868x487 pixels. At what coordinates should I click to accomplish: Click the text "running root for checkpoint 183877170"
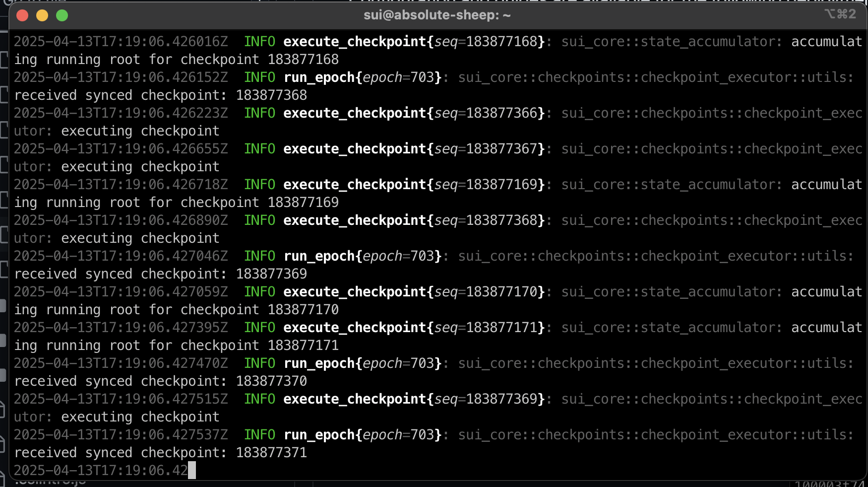[x=192, y=310]
